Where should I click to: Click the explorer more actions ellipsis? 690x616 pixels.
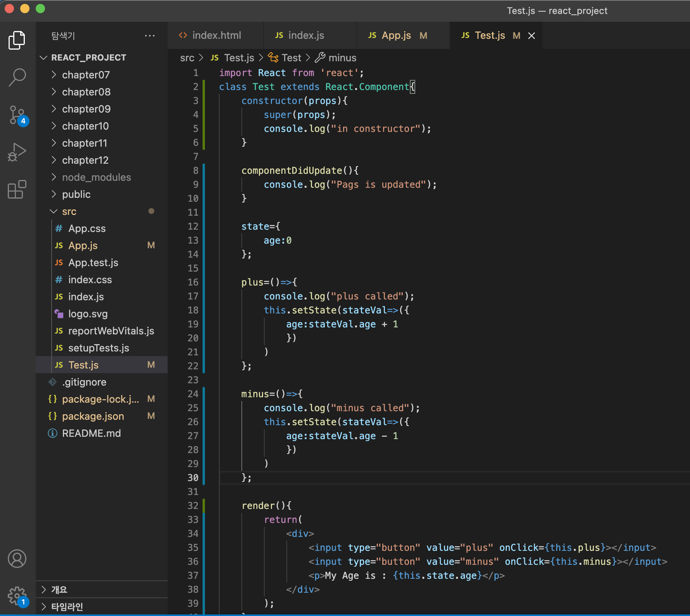point(150,36)
